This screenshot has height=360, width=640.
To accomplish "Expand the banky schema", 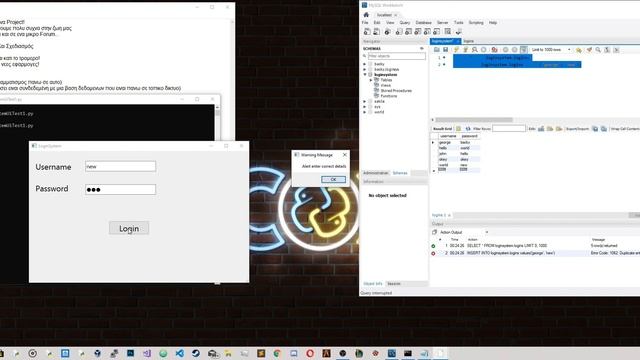I will click(364, 64).
